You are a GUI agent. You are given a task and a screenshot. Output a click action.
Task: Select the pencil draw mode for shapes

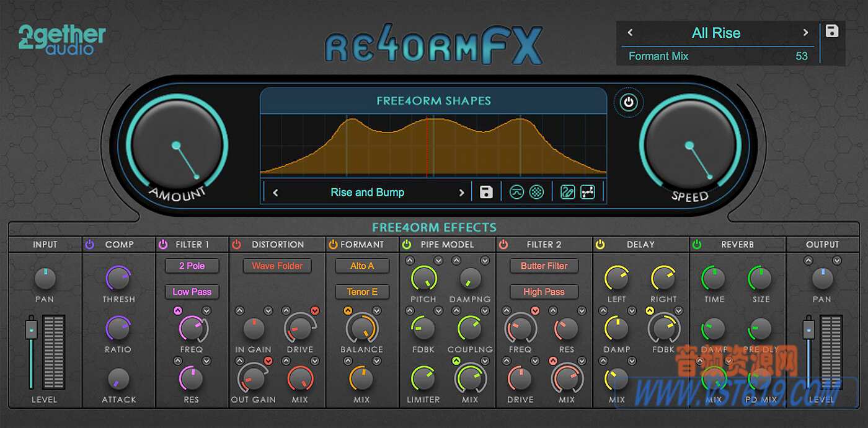pos(567,191)
